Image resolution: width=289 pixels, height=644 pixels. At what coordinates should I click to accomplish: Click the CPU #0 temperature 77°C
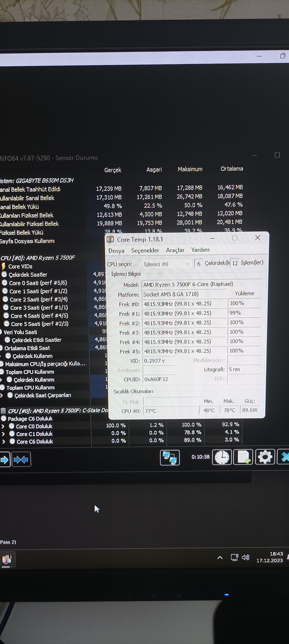coord(171,411)
